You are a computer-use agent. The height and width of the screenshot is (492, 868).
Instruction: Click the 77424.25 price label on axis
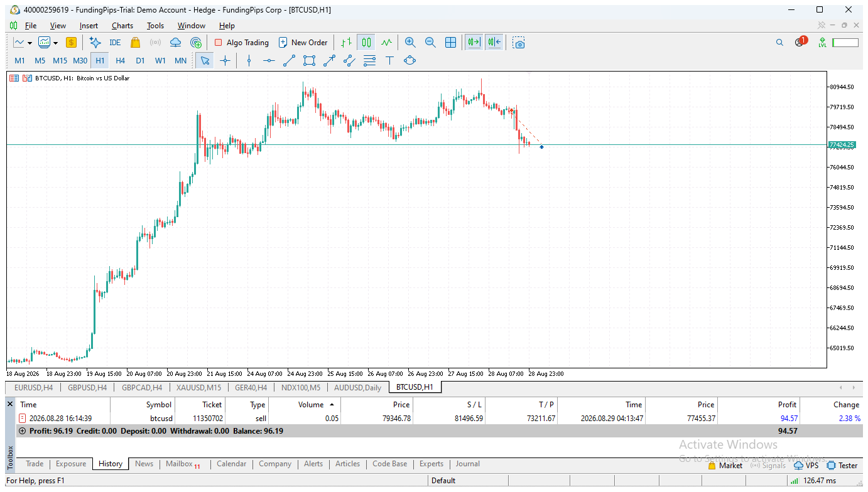point(842,145)
